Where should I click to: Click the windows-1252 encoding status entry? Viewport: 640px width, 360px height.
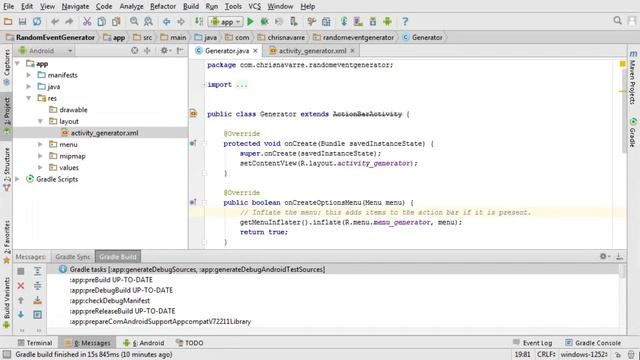click(x=584, y=354)
